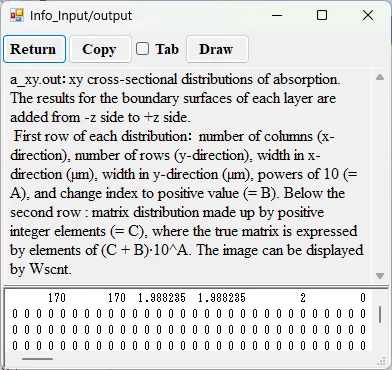Click the second 1.988235 width value
This screenshot has width=392, height=370.
[222, 297]
